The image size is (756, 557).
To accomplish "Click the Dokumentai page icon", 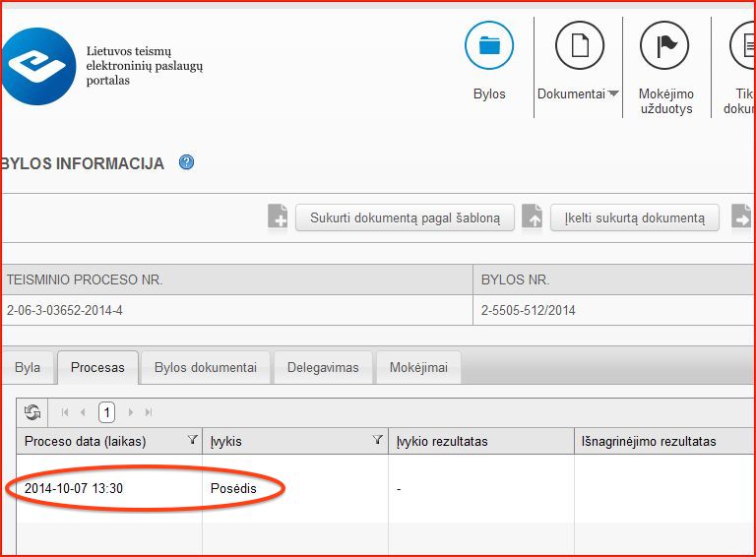I will click(579, 45).
